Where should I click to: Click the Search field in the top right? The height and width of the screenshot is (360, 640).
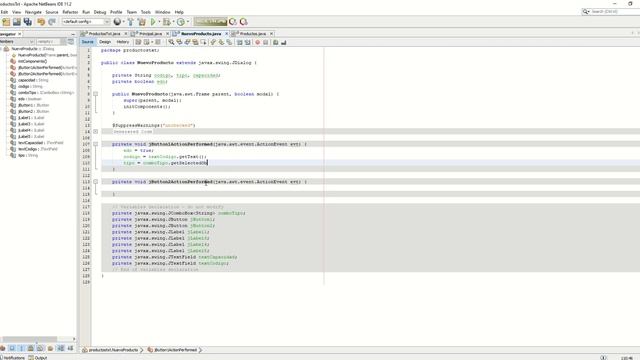pos(611,11)
